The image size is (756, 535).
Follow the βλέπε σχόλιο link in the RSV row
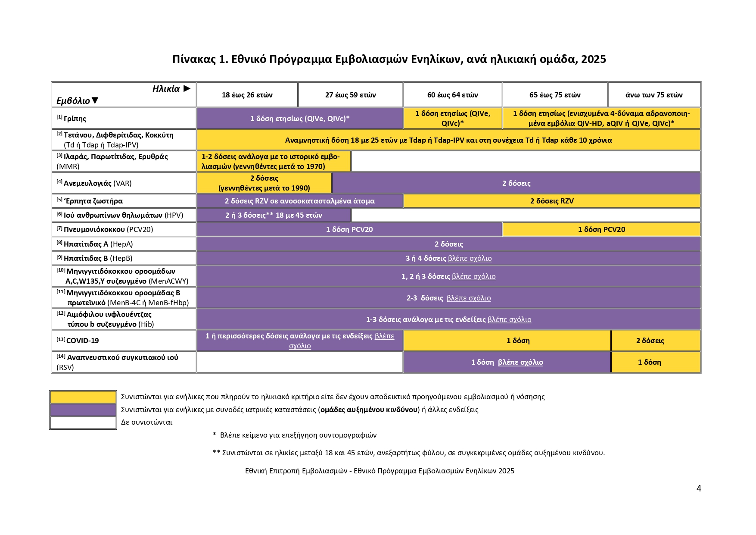520,362
